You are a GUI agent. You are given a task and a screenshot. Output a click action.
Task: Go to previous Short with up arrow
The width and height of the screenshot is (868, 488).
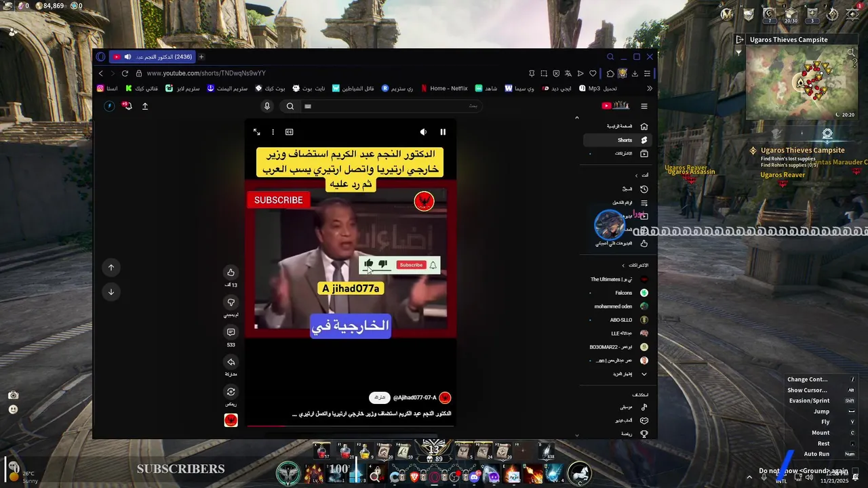[x=111, y=268]
